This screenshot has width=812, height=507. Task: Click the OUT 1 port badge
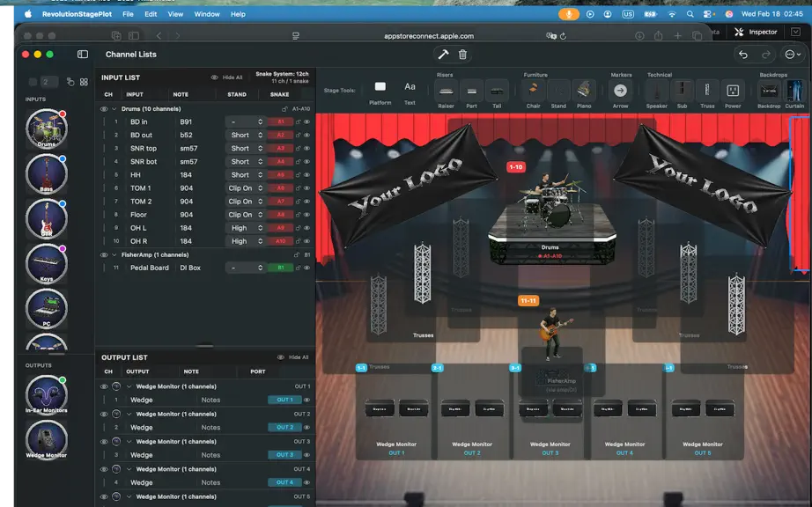pyautogui.click(x=284, y=400)
